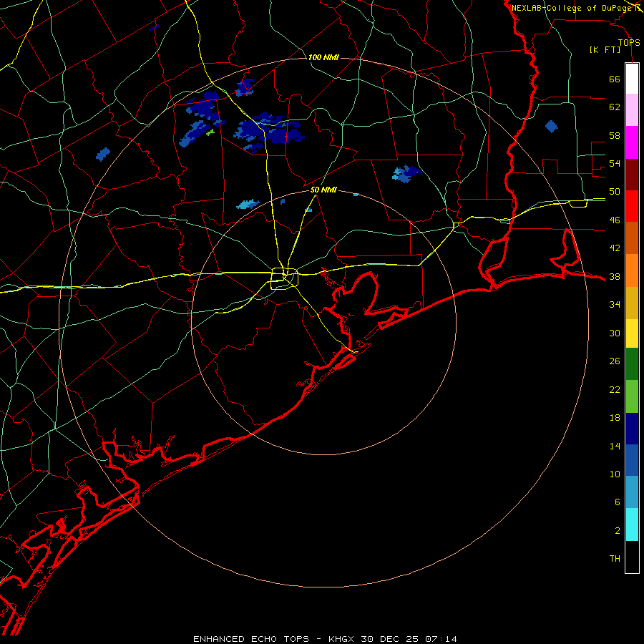Click the white swatch in the tops legend
This screenshot has height=644, width=644.
(632, 79)
